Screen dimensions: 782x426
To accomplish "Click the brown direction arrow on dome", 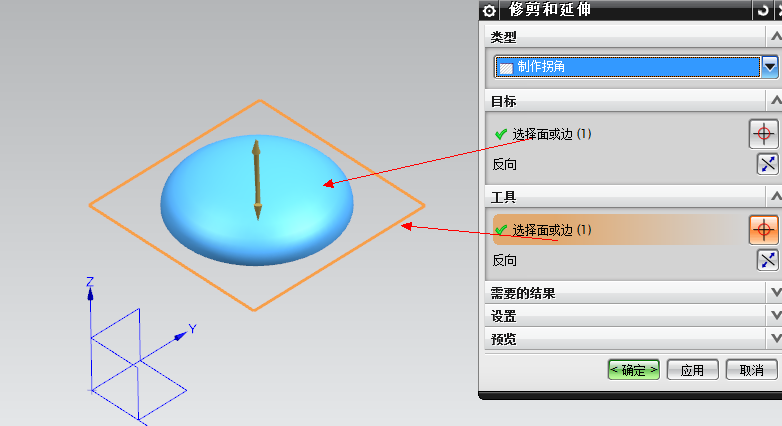I will point(257,180).
